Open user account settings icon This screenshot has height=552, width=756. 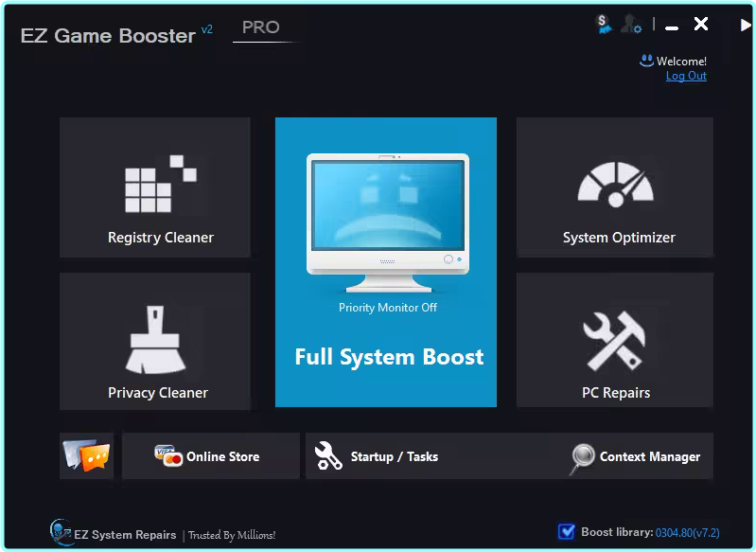(631, 24)
